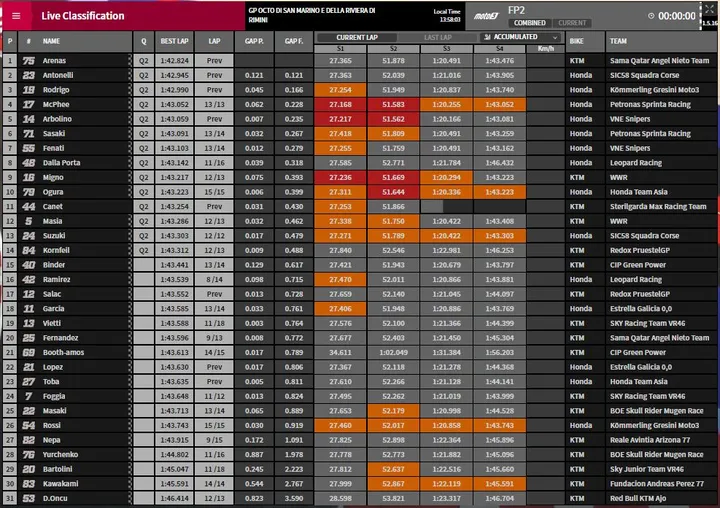Screen dimensions: 720x508
Task: Select the CURRENT LAP tab
Action: tap(357, 38)
